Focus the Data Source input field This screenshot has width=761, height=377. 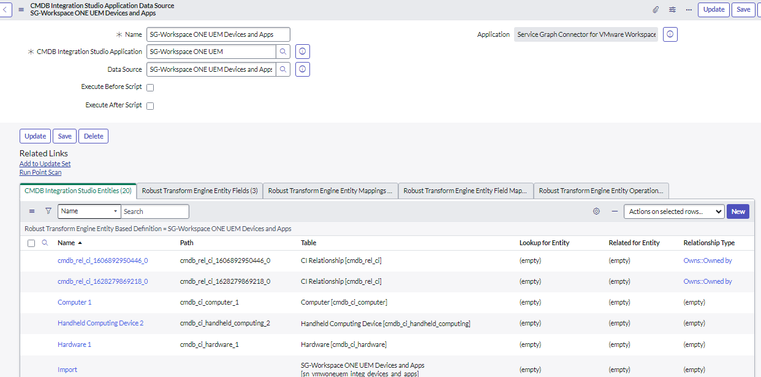211,69
